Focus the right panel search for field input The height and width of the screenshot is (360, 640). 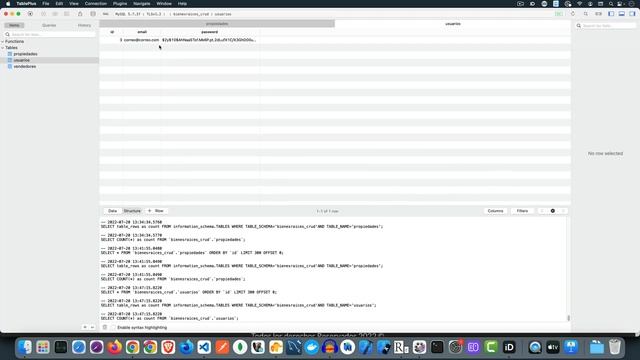point(606,26)
